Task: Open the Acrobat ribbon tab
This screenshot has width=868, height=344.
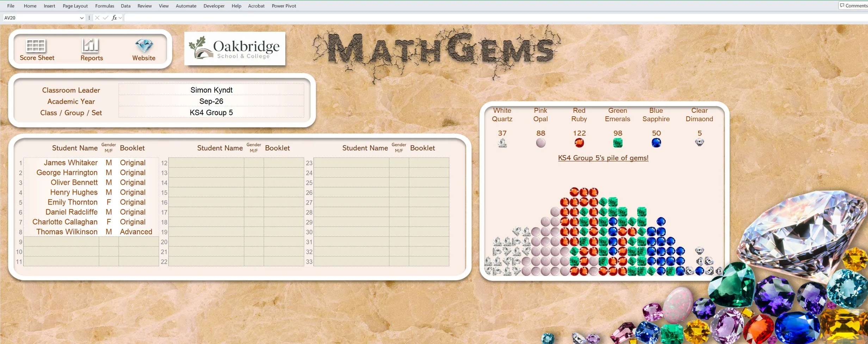Action: click(x=256, y=6)
